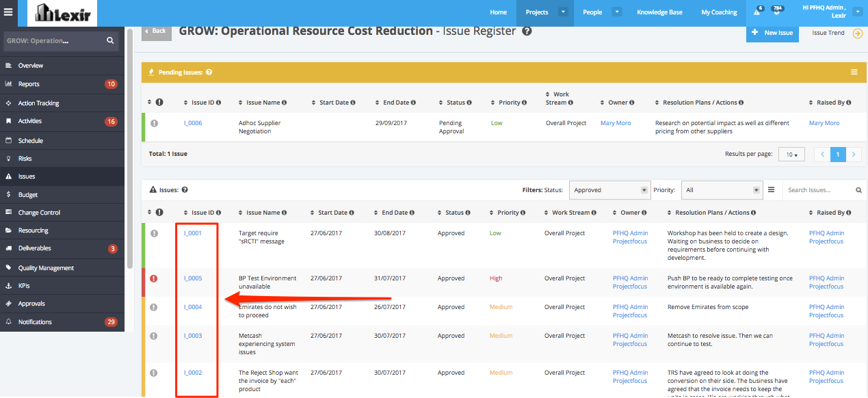Image resolution: width=868 pixels, height=398 pixels.
Task: Open the Priority filter dropdown showing All
Action: click(x=722, y=190)
